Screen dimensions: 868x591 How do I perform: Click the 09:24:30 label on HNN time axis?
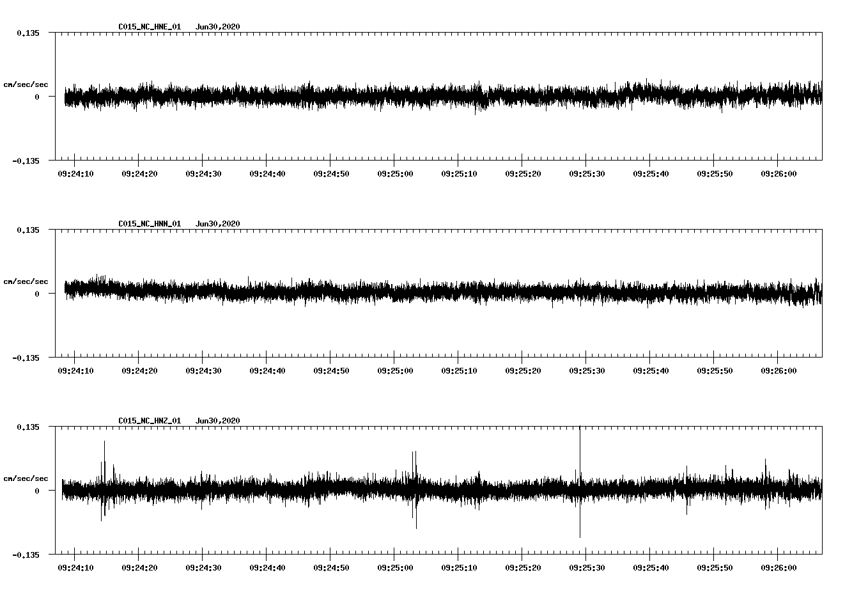pyautogui.click(x=203, y=370)
